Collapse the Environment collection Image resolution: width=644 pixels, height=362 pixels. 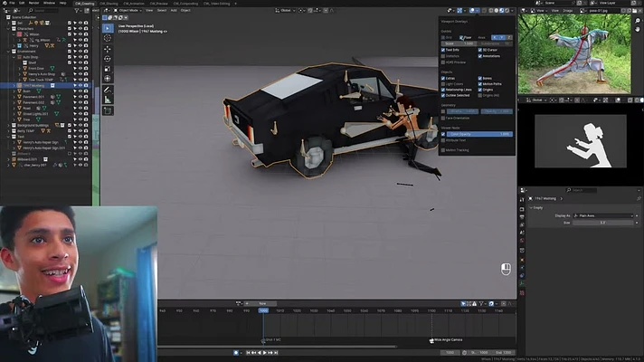coord(8,52)
